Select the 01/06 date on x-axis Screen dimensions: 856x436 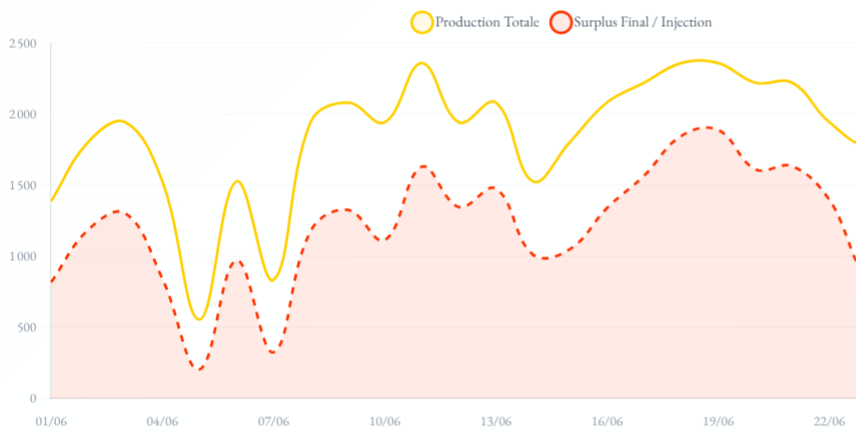point(51,421)
